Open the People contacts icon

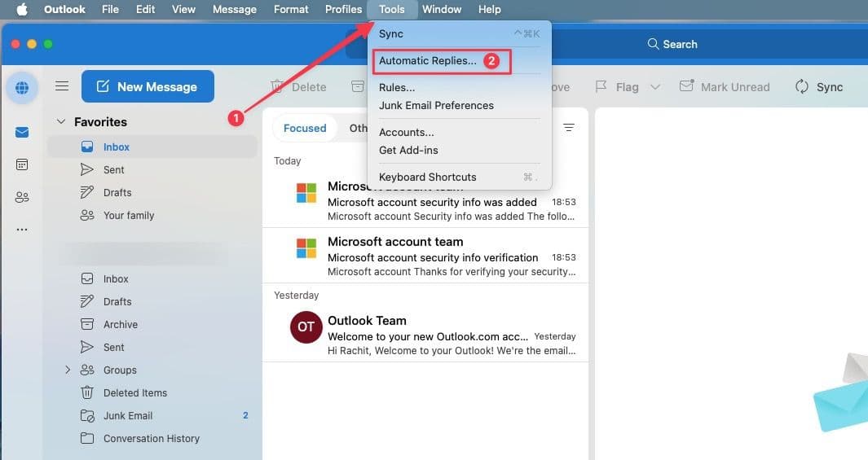(x=22, y=197)
